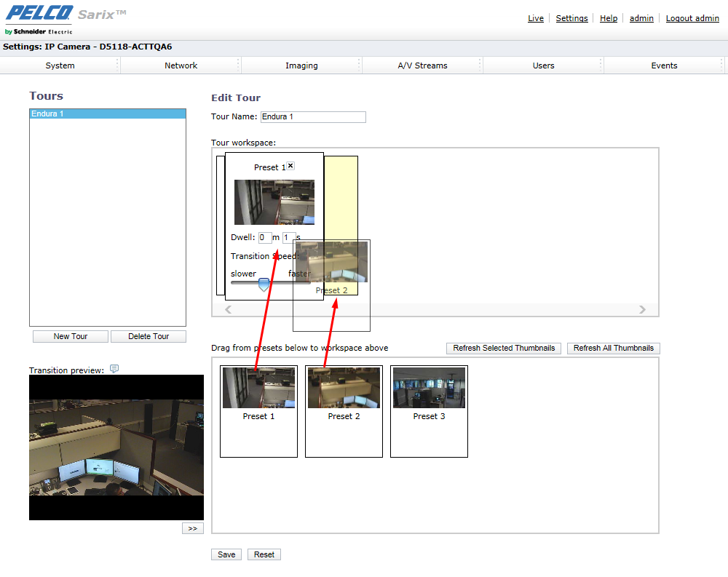Open the Network menu tab
The width and height of the screenshot is (728, 577).
[181, 65]
